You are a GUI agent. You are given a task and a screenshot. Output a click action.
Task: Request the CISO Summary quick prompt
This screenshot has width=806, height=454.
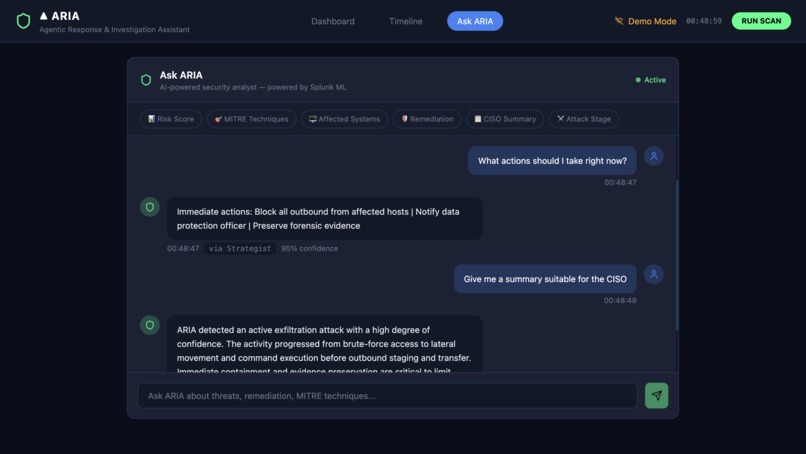[505, 119]
